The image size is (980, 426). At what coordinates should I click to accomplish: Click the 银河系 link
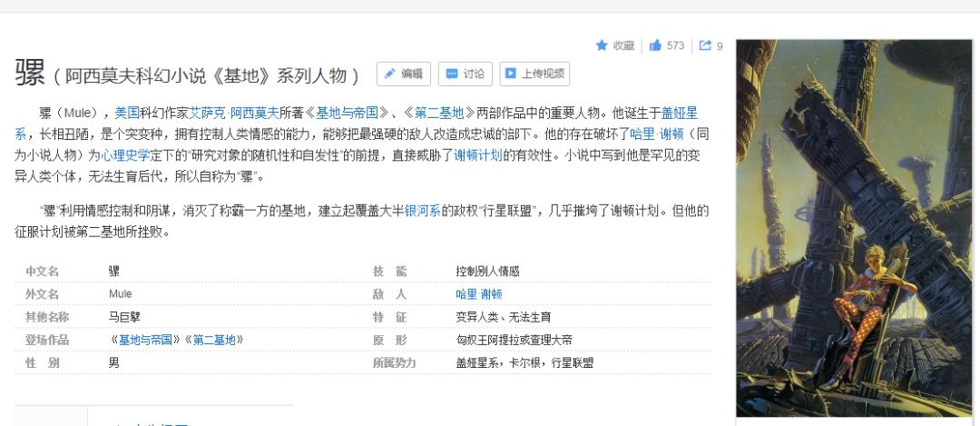[423, 211]
